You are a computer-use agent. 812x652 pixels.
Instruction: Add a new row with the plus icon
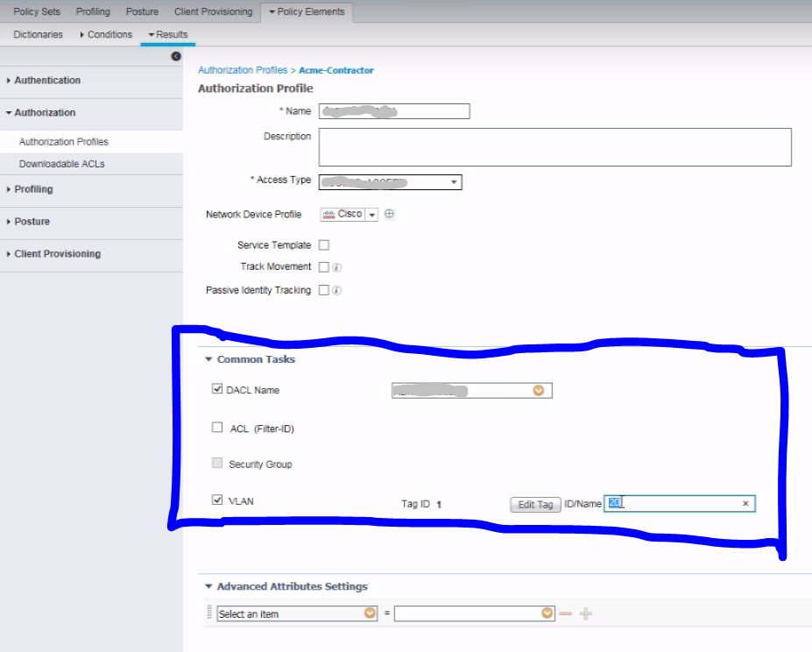(x=584, y=613)
